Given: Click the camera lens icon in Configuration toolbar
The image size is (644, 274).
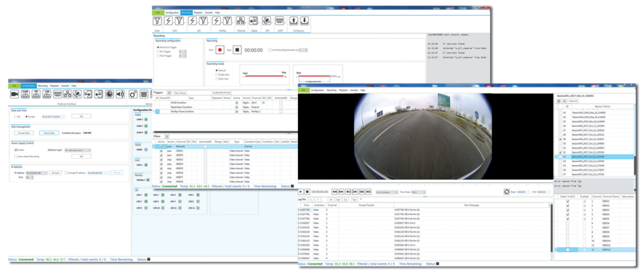Looking at the screenshot, I should (x=109, y=94).
